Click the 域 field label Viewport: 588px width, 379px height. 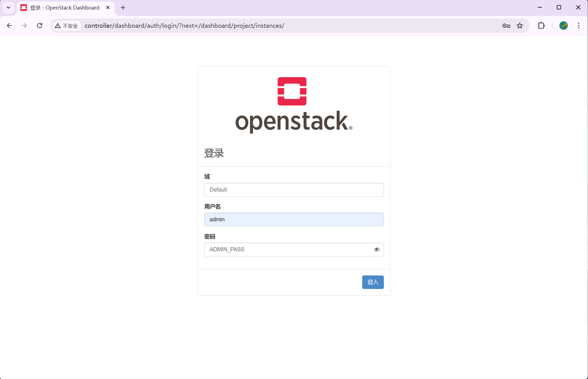[207, 176]
